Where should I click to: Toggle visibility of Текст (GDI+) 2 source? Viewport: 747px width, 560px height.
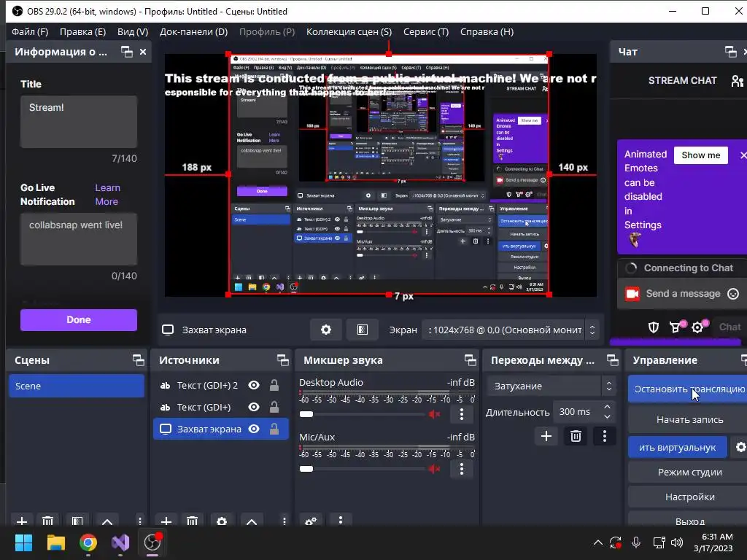click(254, 385)
